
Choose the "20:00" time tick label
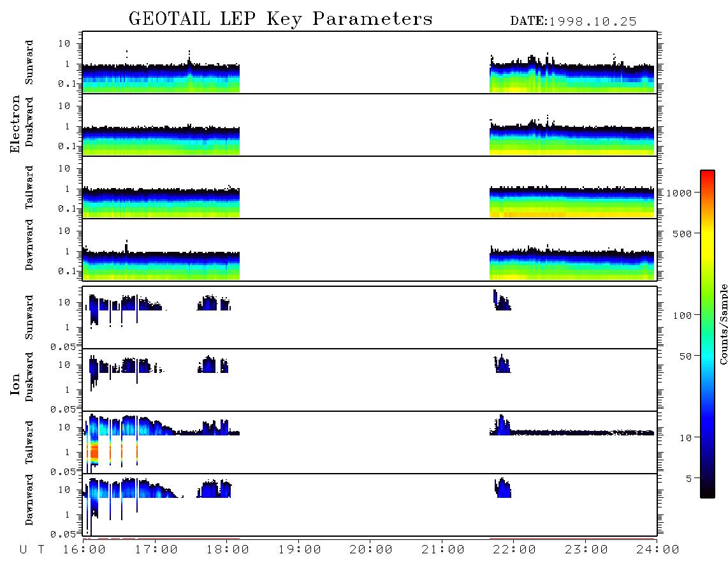pos(371,550)
